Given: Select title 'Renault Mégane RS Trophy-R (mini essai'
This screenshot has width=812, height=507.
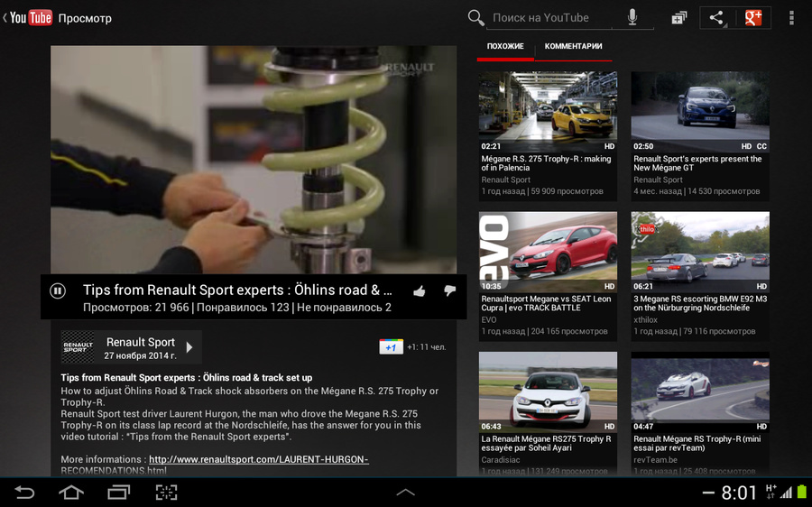Looking at the screenshot, I should tap(697, 443).
